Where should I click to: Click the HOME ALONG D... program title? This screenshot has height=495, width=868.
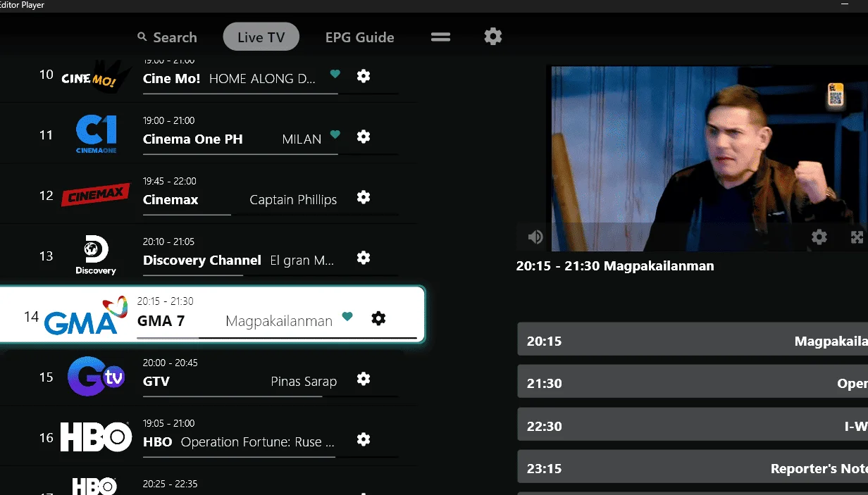pyautogui.click(x=262, y=79)
